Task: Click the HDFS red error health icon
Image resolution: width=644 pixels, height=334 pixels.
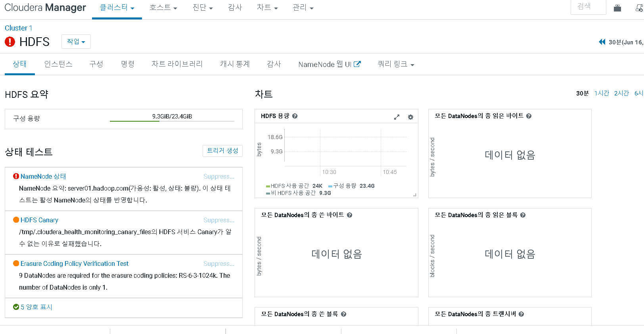Action: [10, 42]
